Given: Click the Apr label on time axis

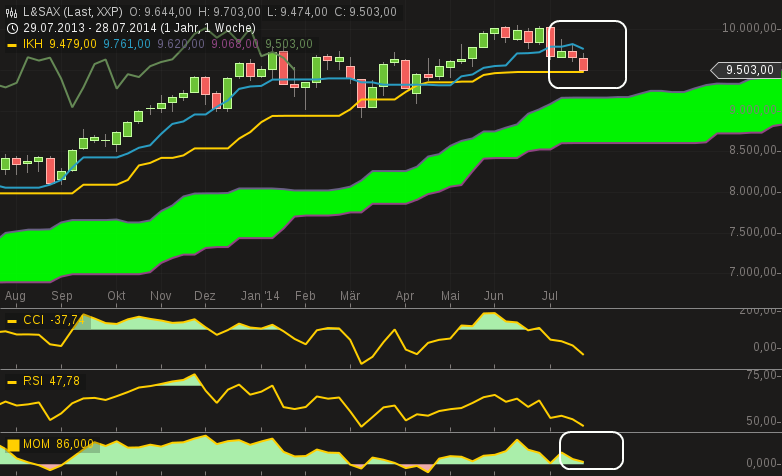Looking at the screenshot, I should 405,296.
